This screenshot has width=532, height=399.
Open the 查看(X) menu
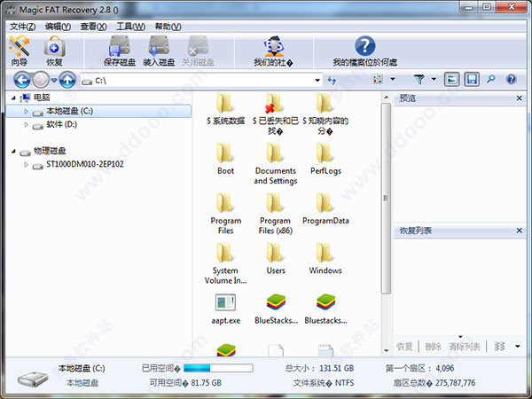click(93, 27)
